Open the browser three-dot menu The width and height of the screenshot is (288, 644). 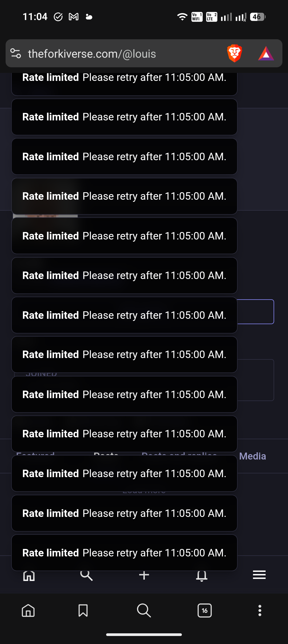pos(260,610)
